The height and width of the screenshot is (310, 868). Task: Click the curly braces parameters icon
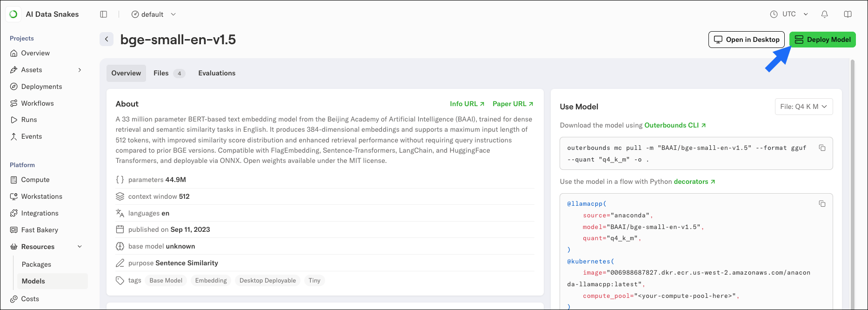[120, 180]
